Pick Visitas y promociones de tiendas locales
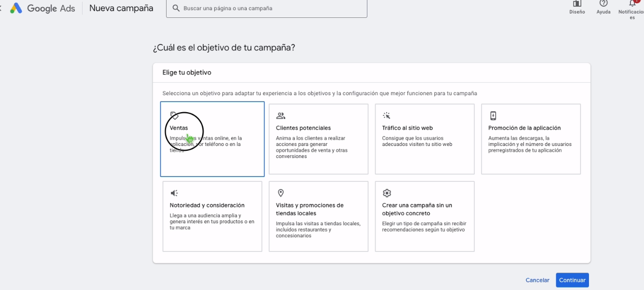 coord(319,217)
